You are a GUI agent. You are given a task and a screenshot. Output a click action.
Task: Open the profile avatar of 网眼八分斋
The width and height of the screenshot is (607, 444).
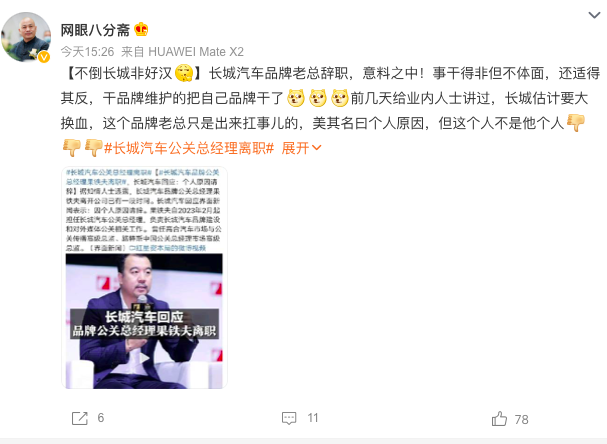tap(26, 37)
